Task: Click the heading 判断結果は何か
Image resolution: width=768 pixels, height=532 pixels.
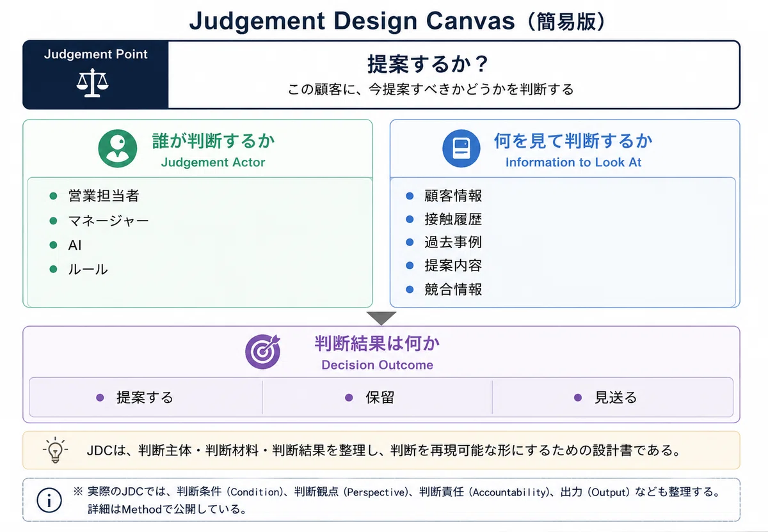Action: click(x=377, y=343)
